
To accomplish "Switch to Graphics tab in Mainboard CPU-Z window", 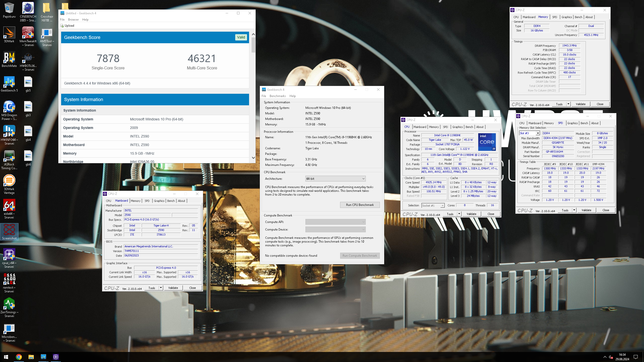I will click(x=159, y=201).
